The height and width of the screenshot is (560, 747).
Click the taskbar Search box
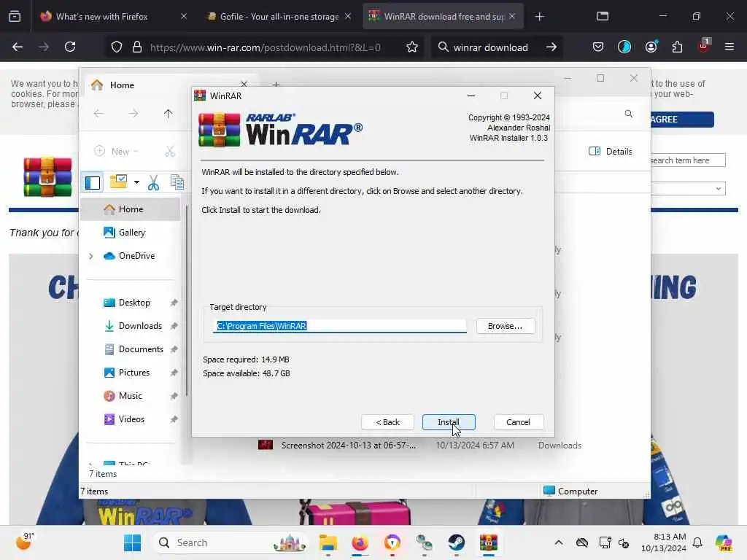231,542
